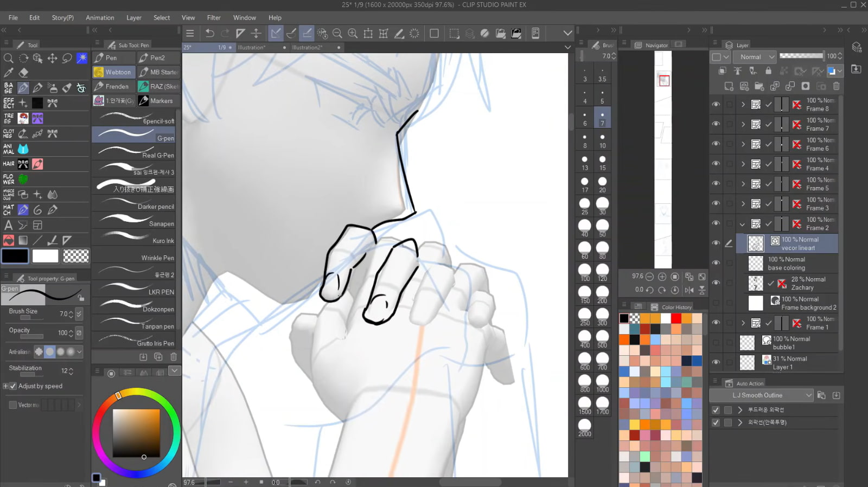The height and width of the screenshot is (487, 868).
Task: Open Anti-aliasing options dropdown arrow
Action: (80, 351)
